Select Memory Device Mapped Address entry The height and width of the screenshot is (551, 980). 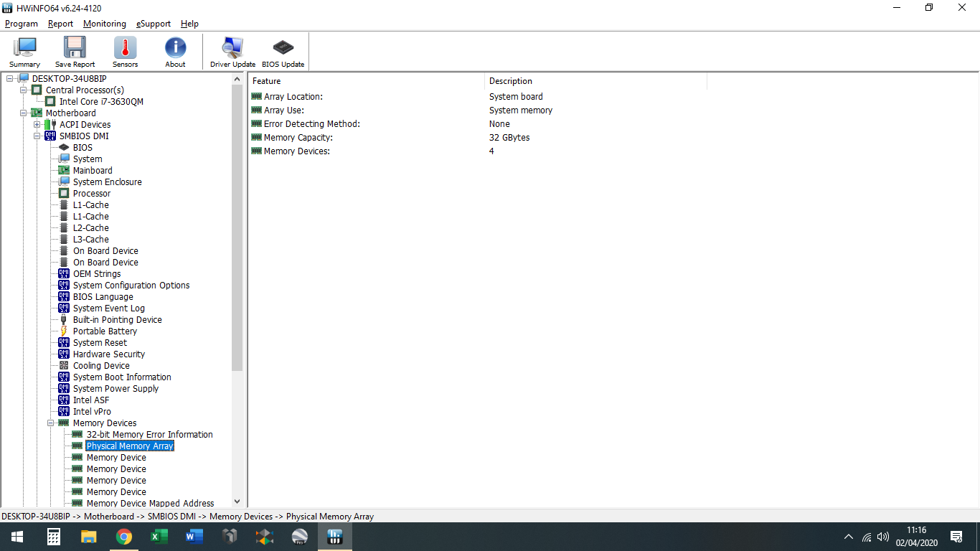[x=150, y=503]
